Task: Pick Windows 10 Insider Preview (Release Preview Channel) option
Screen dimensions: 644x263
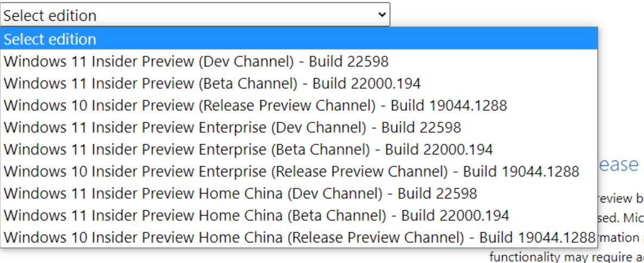Action: click(255, 105)
